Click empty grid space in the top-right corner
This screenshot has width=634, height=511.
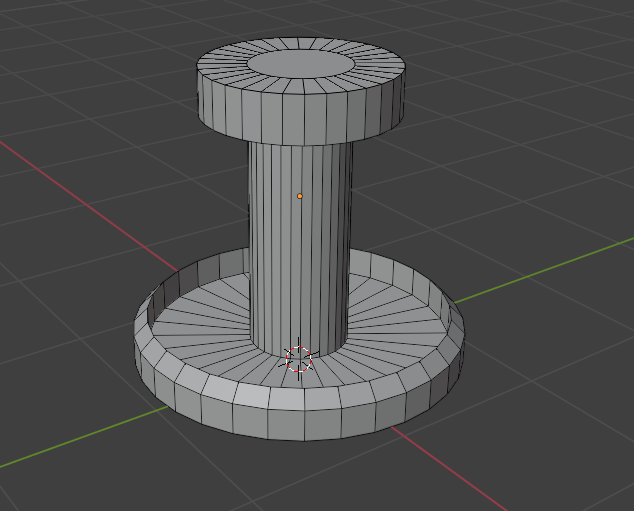pyautogui.click(x=560, y=60)
